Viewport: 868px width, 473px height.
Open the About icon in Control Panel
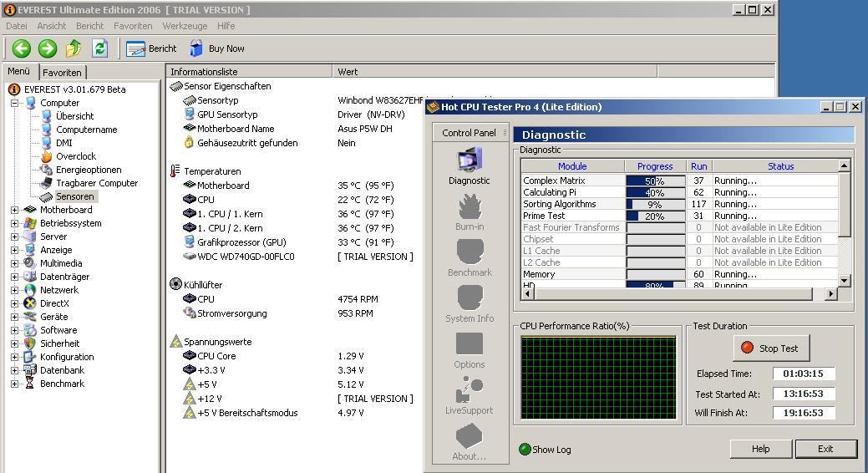coord(470,435)
